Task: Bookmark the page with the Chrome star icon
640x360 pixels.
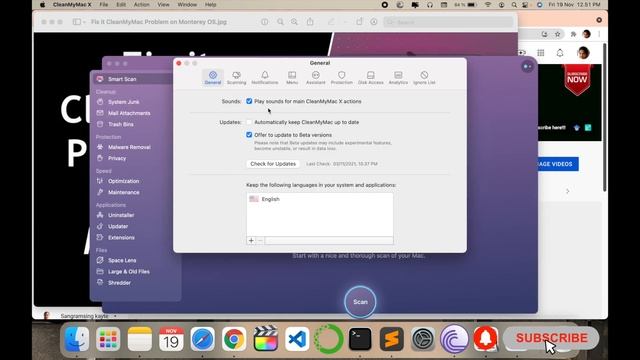Action: (557, 35)
